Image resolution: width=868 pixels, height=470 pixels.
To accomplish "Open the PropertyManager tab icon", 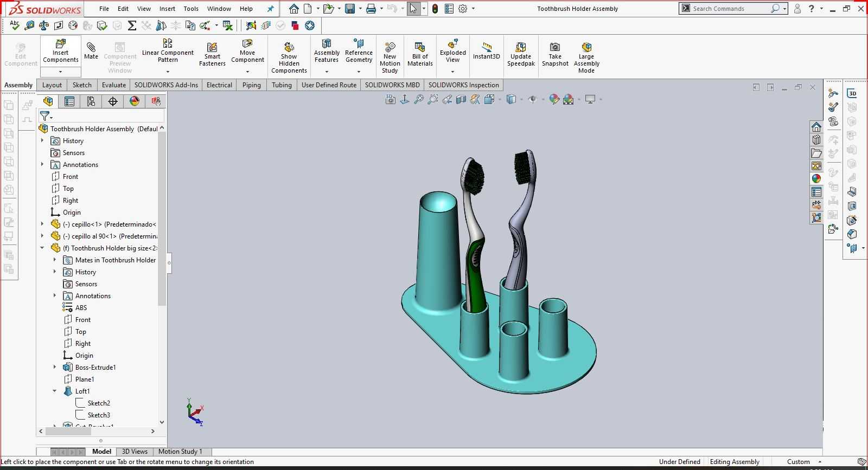I will (69, 101).
